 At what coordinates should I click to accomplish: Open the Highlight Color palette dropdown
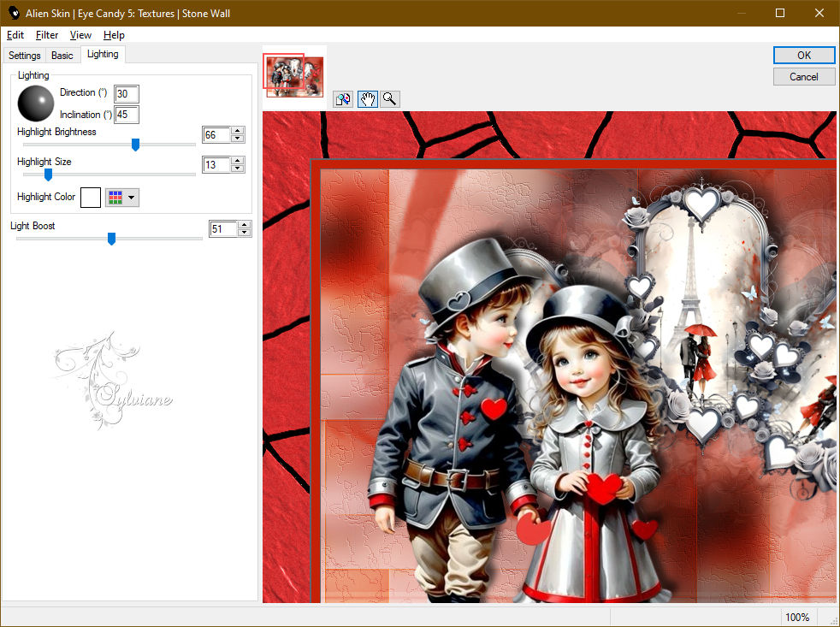pyautogui.click(x=122, y=198)
